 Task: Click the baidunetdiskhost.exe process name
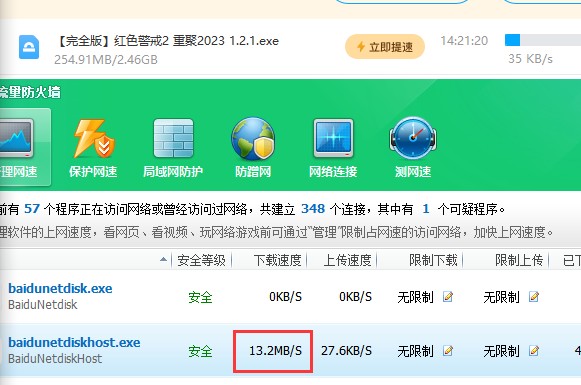tap(74, 342)
